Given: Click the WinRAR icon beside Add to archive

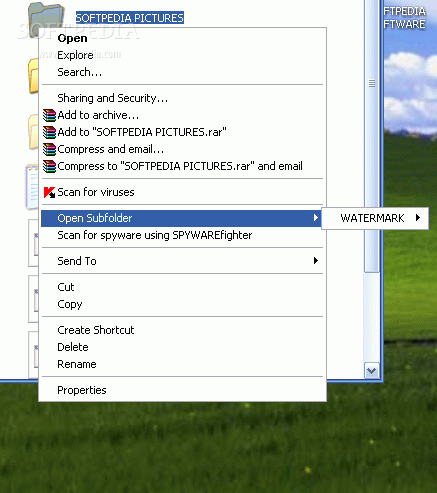Looking at the screenshot, I should (x=49, y=115).
